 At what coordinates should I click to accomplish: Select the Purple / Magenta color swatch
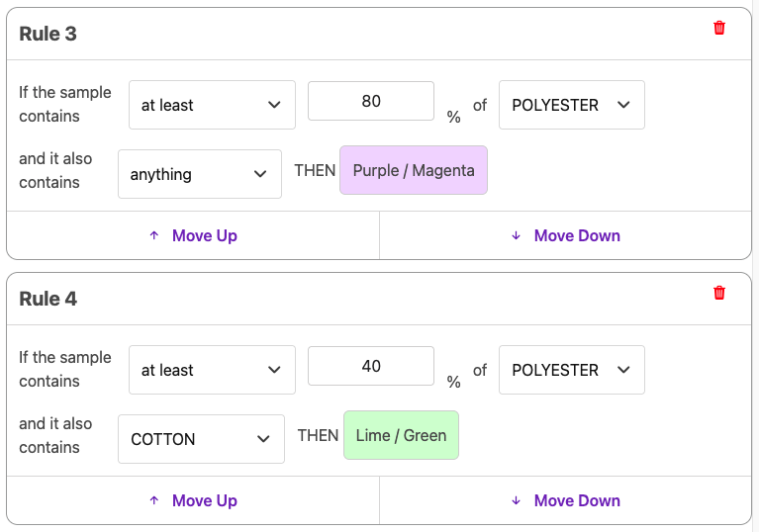point(414,170)
